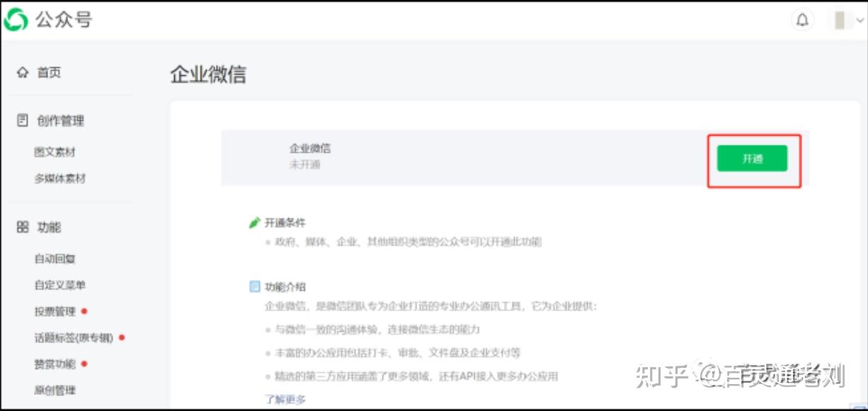Click the 功能介绍 heading text
868x411 pixels.
[x=285, y=286]
